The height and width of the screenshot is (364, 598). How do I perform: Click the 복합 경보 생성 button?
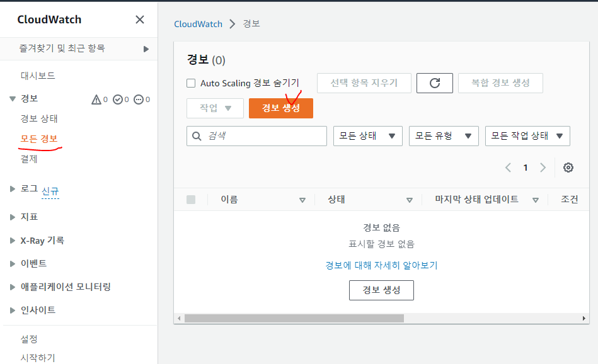[x=500, y=83]
